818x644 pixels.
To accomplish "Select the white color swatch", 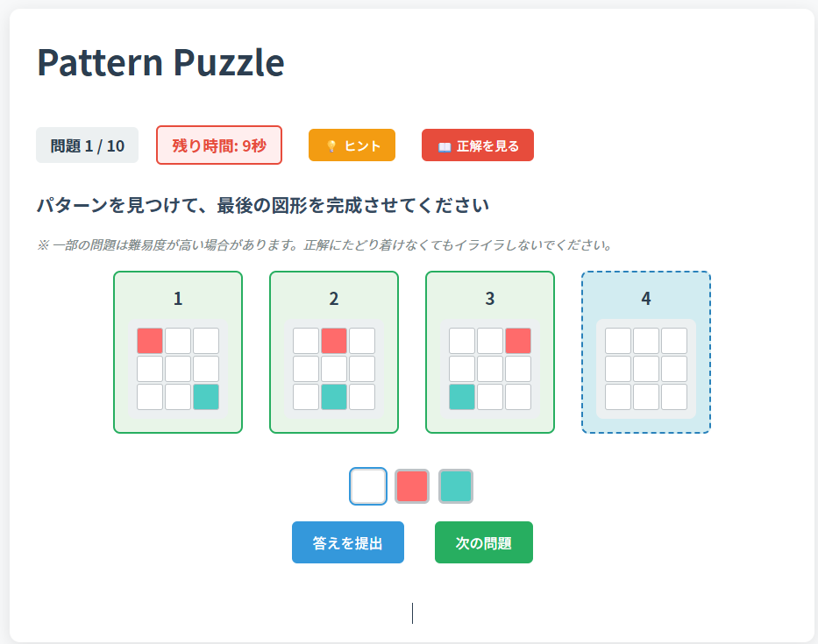I will point(368,486).
